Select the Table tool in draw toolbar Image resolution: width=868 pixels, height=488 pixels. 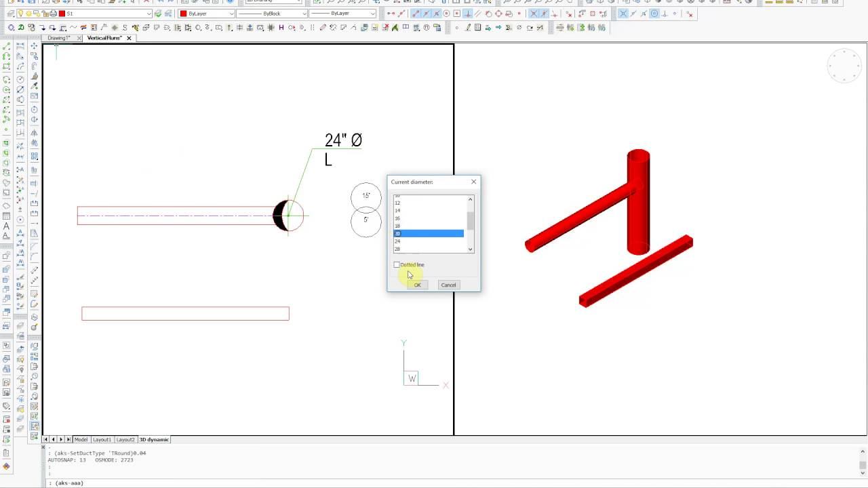click(x=7, y=216)
